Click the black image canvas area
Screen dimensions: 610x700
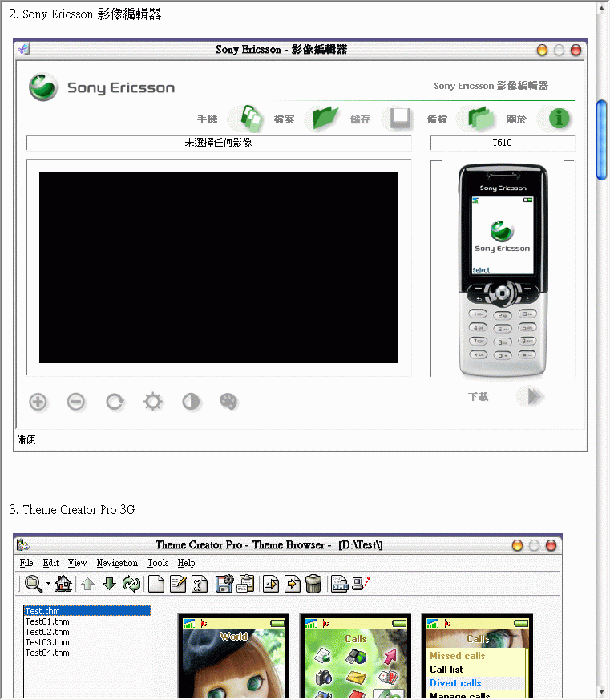click(219, 268)
